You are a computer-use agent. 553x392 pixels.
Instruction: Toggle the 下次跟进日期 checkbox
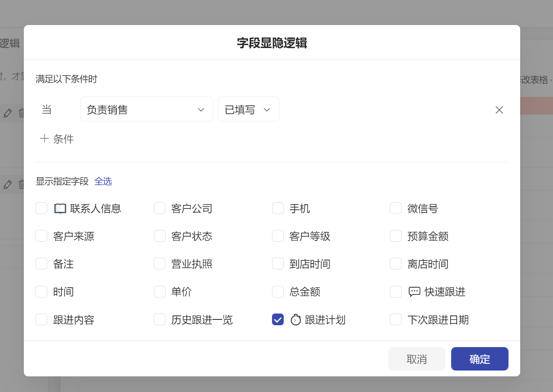point(396,319)
